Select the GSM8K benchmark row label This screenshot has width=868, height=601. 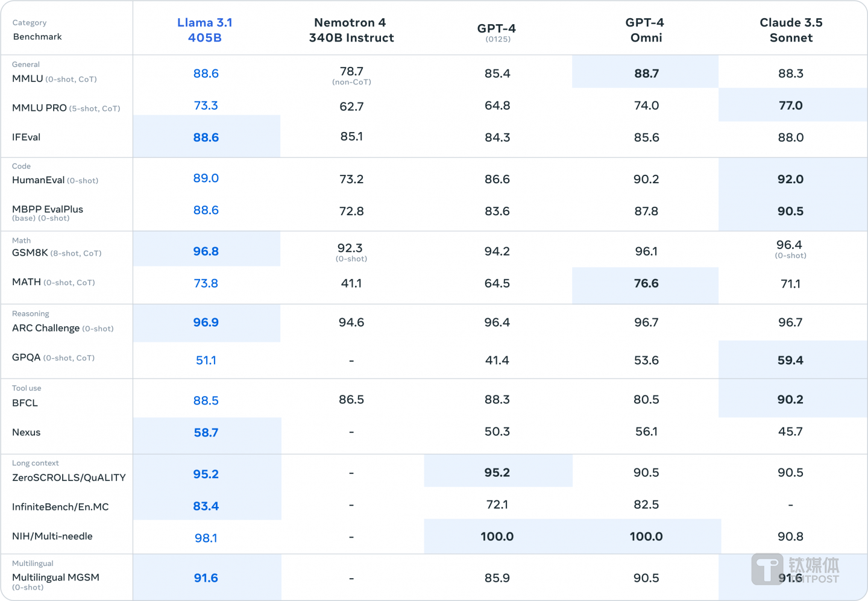point(30,253)
